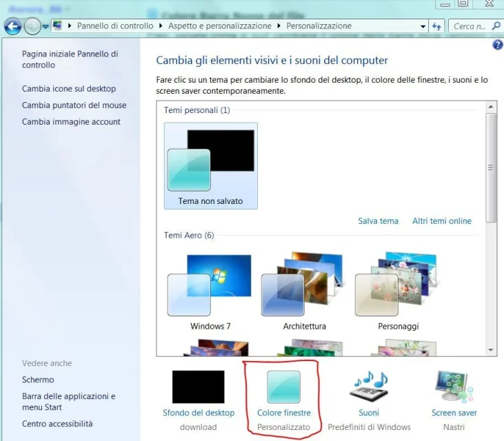The width and height of the screenshot is (504, 441).
Task: Select the Tema non salvato theme
Action: [x=211, y=166]
